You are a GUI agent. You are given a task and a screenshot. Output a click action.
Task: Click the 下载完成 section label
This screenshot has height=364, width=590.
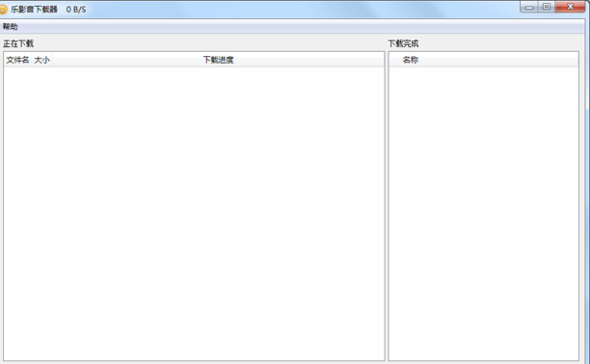pos(403,43)
